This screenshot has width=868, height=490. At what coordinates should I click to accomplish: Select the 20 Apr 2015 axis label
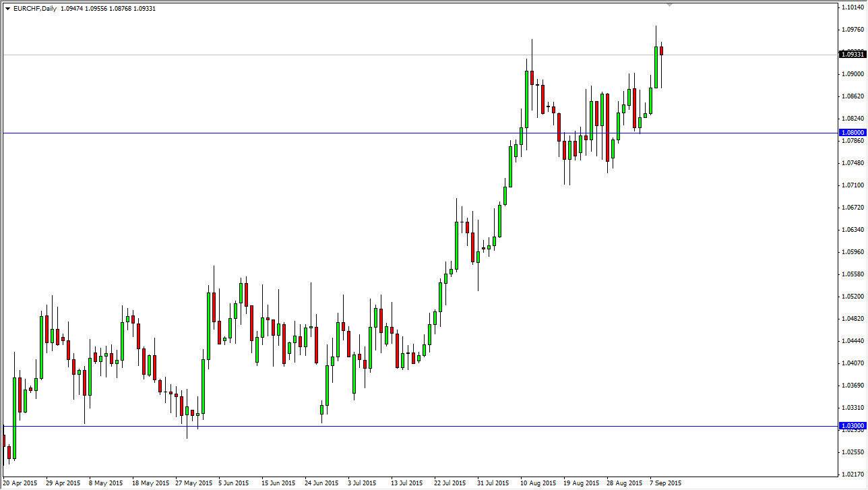pos(22,483)
